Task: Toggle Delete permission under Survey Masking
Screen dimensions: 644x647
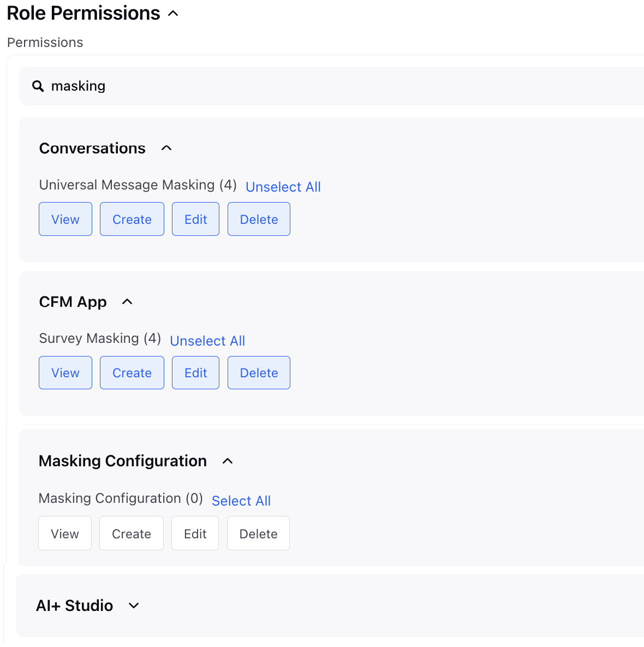Action: coord(259,372)
